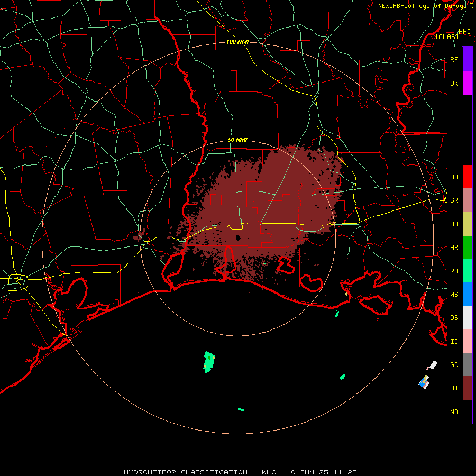The height and width of the screenshot is (476, 476).
Task: Click the IC legend label
Action: [454, 341]
